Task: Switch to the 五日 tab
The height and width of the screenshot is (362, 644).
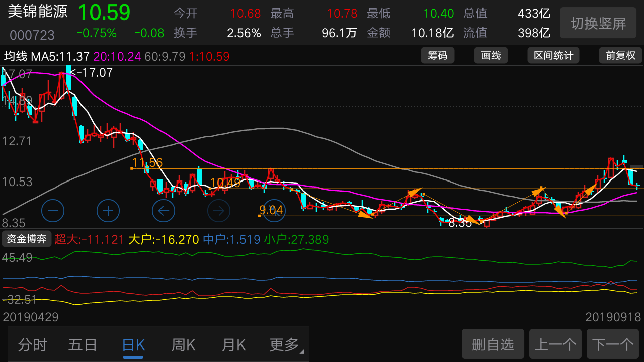Action: click(83, 345)
